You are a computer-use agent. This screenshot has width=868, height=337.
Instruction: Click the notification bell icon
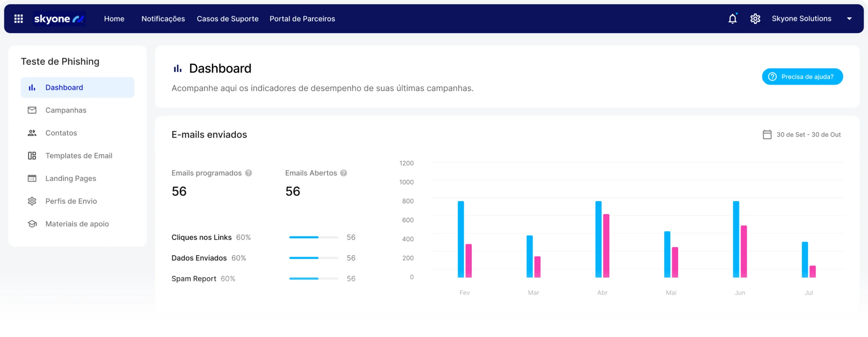click(732, 19)
